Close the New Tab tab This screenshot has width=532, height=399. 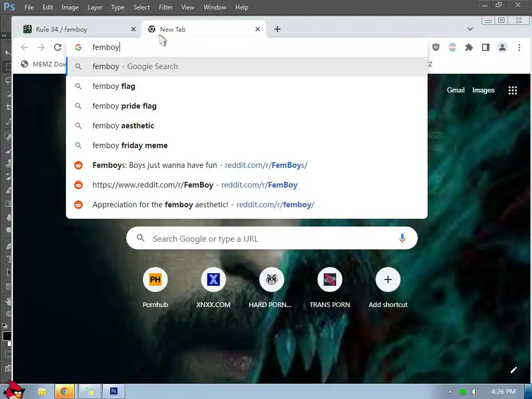tap(258, 29)
